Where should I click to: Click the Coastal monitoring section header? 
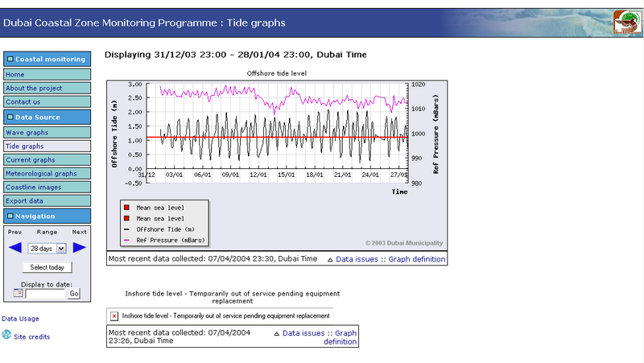pyautogui.click(x=47, y=59)
